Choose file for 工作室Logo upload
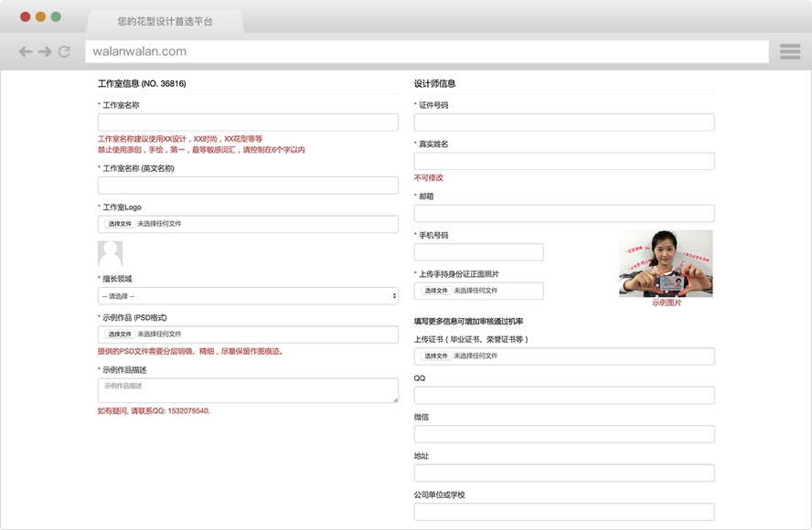 (x=120, y=224)
